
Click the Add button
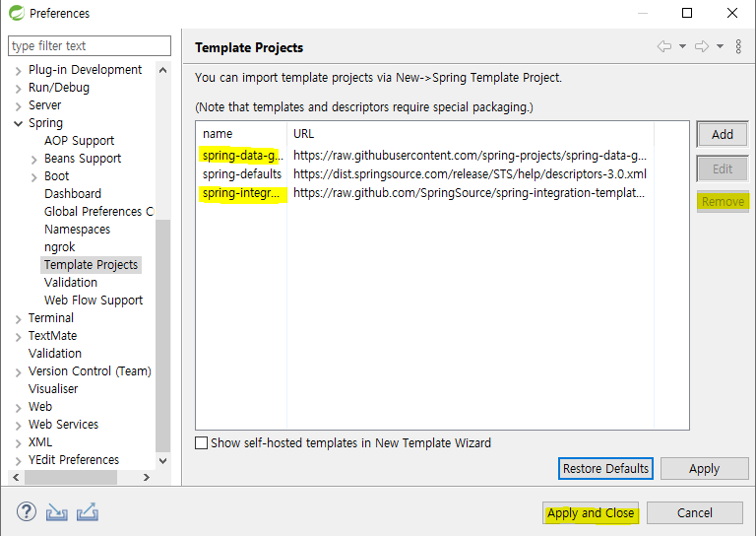tap(723, 134)
